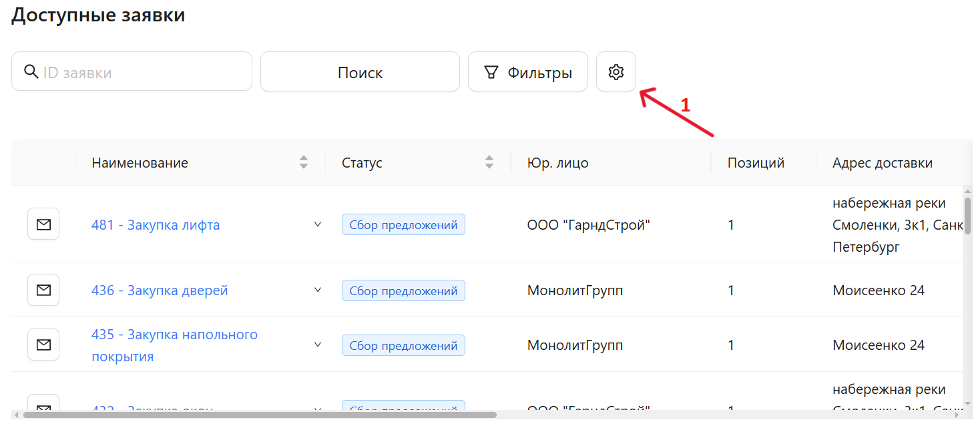Click delivery address набережная реки Смоленки in row 481

pyautogui.click(x=898, y=225)
